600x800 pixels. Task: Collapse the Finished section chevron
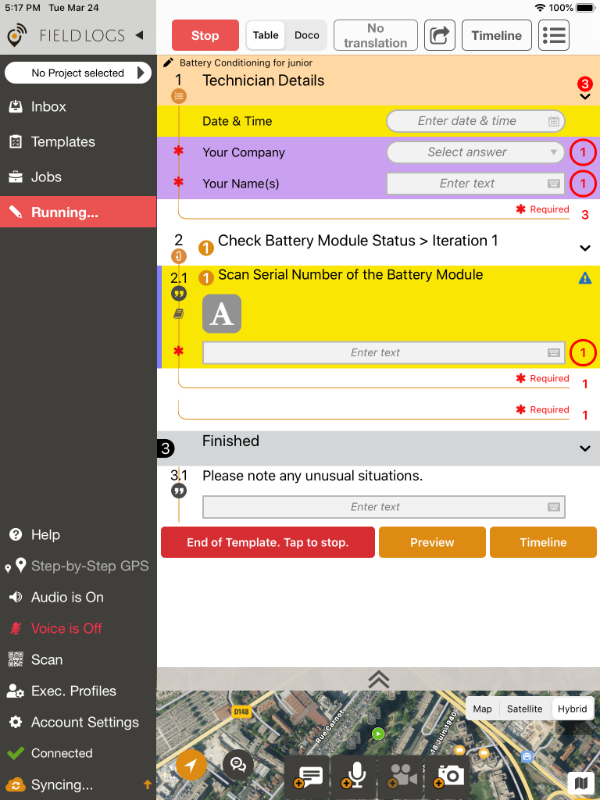(x=585, y=448)
